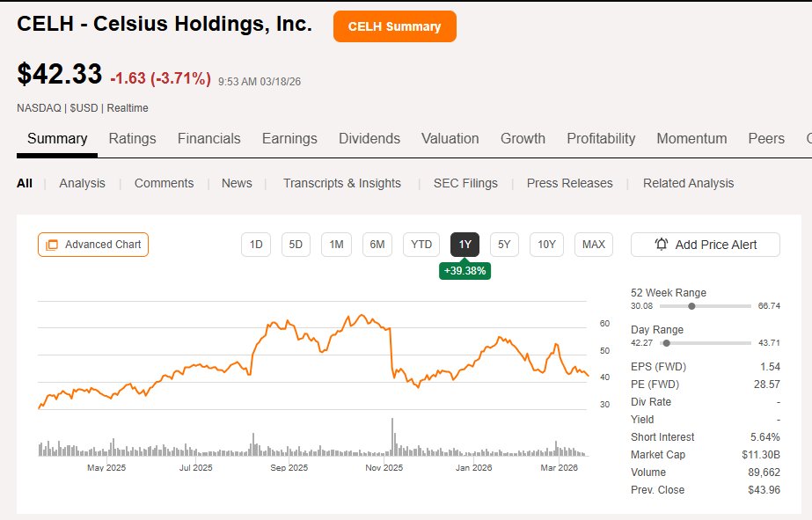812x520 pixels.
Task: Click the Day Range slider marker
Action: pos(666,343)
